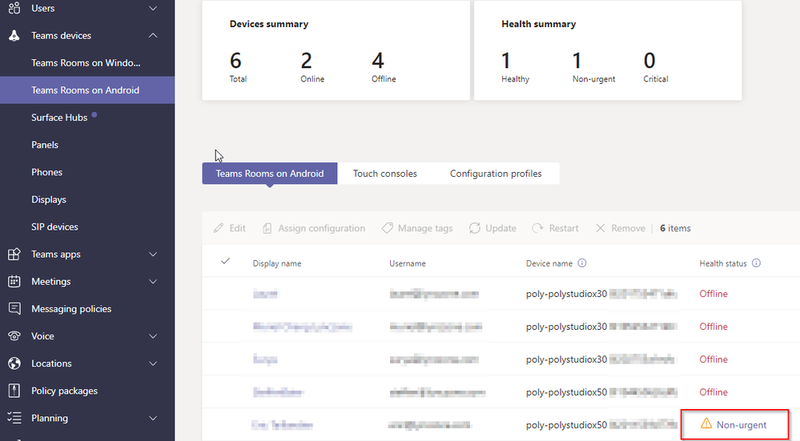Image resolution: width=800 pixels, height=441 pixels.
Task: Open Phones in sidebar
Action: [x=47, y=173]
